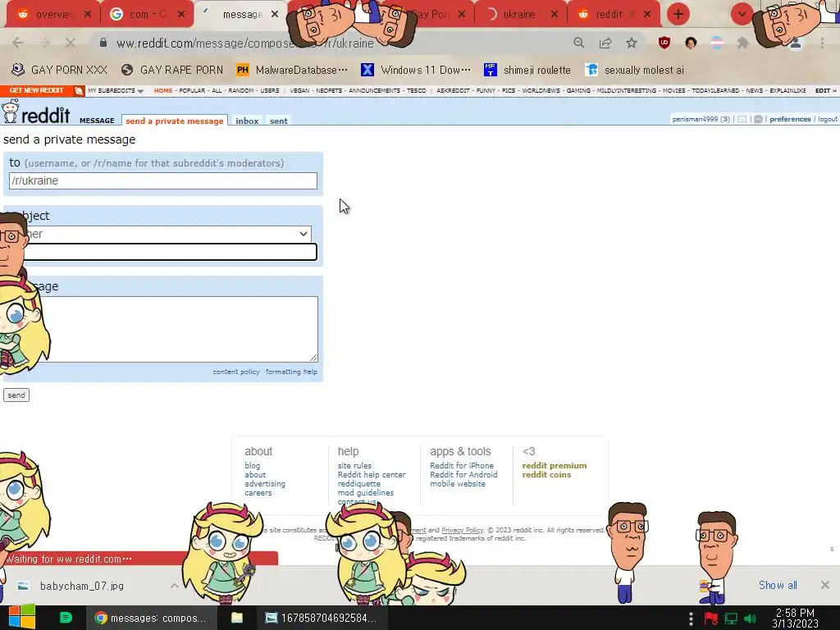Open ASKREDDIT in the subreddit bar
840x630 pixels.
453,90
